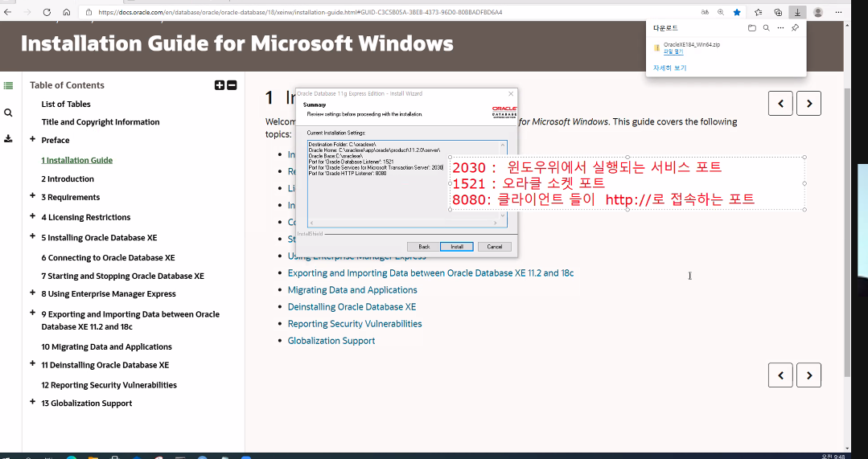
Task: Go to next page using lower arrow
Action: click(808, 375)
